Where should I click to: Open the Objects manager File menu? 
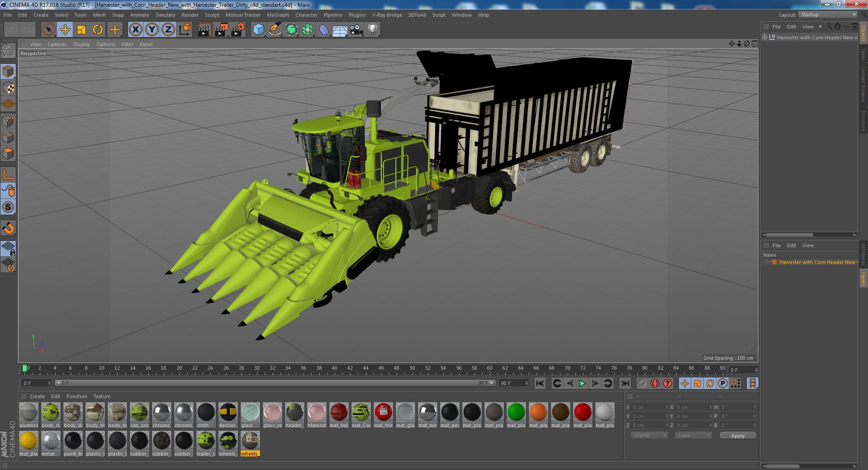[x=777, y=27]
